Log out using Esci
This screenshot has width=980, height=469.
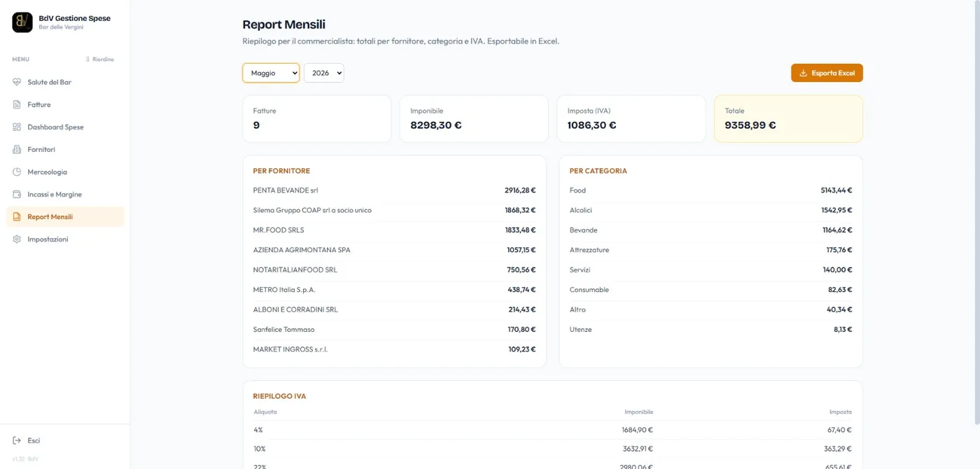coord(65,440)
